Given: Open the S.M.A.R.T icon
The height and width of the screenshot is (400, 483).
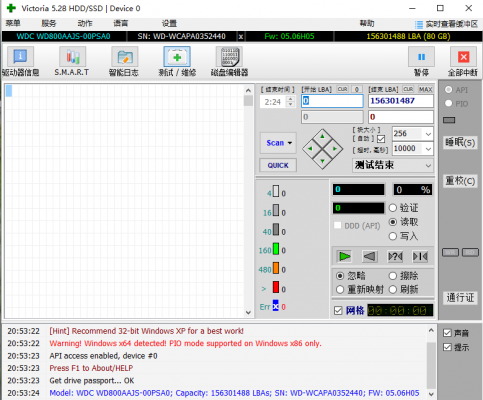Looking at the screenshot, I should pos(72,56).
